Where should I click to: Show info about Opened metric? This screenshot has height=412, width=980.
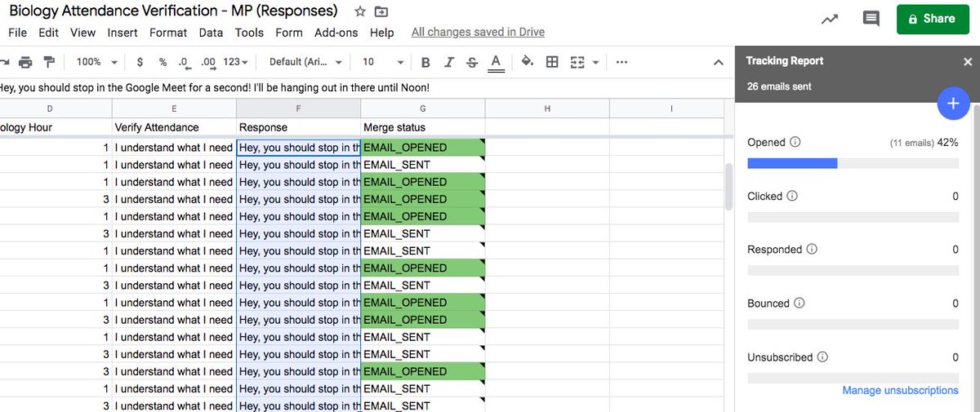(795, 142)
